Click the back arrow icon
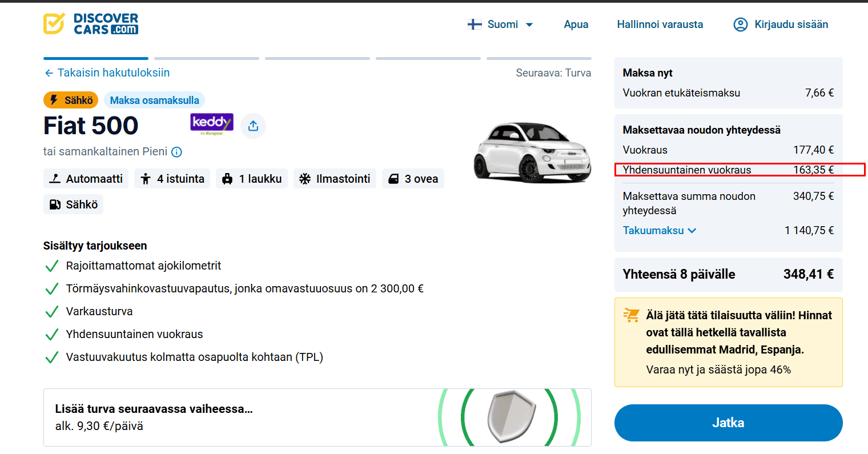This screenshot has width=868, height=454. point(49,73)
